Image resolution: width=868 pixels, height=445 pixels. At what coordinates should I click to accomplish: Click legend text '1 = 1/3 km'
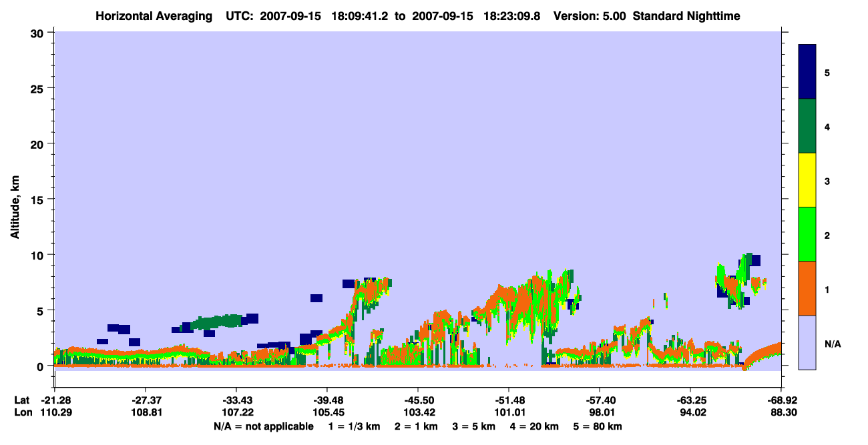pyautogui.click(x=354, y=426)
